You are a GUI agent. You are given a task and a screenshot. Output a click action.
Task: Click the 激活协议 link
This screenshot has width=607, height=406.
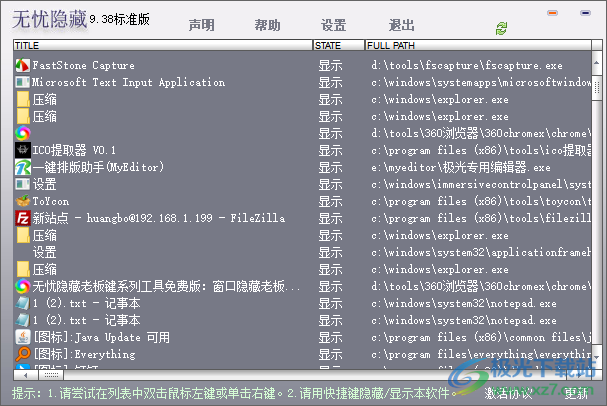pos(508,393)
